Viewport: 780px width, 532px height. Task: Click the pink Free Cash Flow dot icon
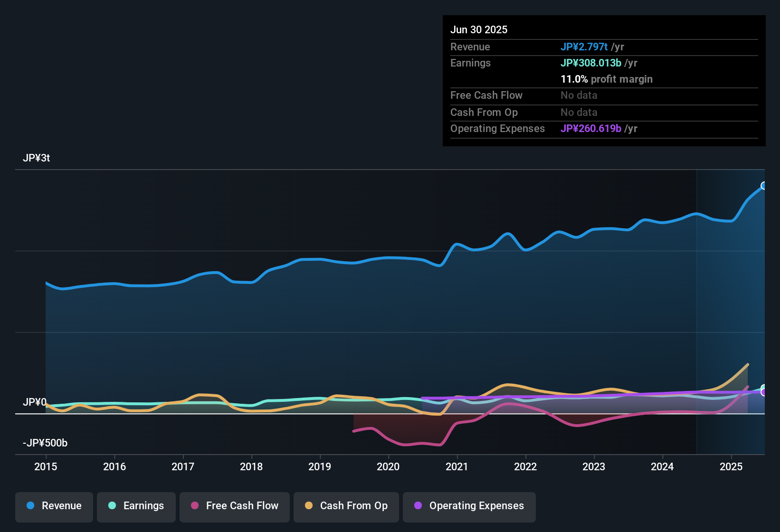pos(194,506)
